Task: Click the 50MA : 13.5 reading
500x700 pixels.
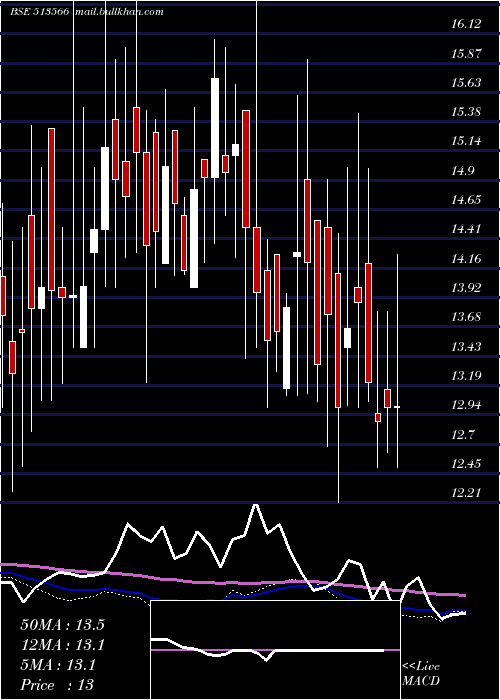Action: point(62,625)
